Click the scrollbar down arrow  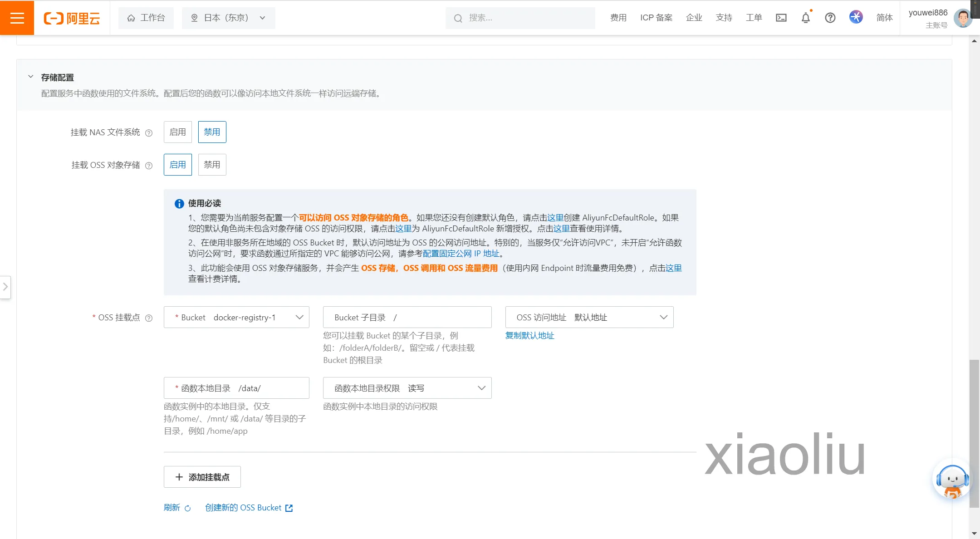(x=974, y=534)
